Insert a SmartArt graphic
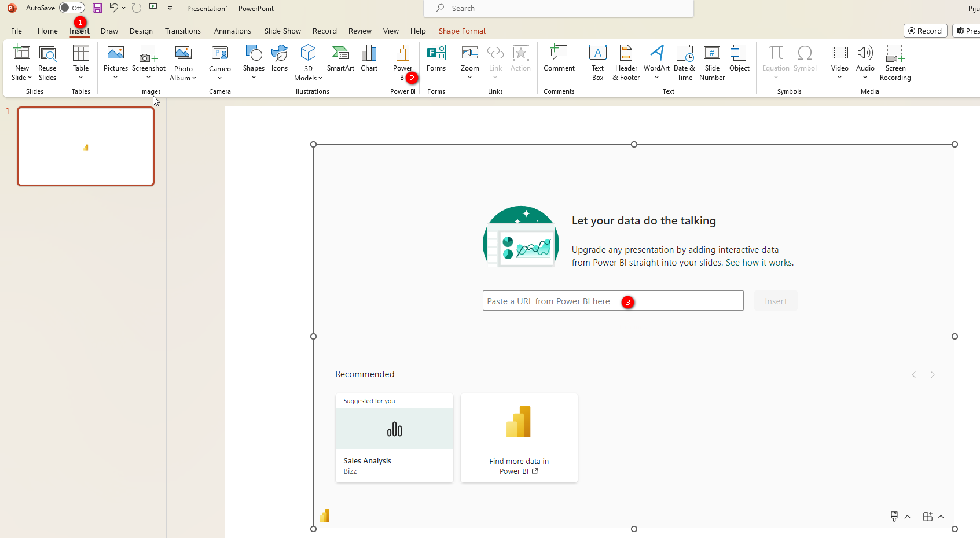980x538 pixels. point(340,58)
